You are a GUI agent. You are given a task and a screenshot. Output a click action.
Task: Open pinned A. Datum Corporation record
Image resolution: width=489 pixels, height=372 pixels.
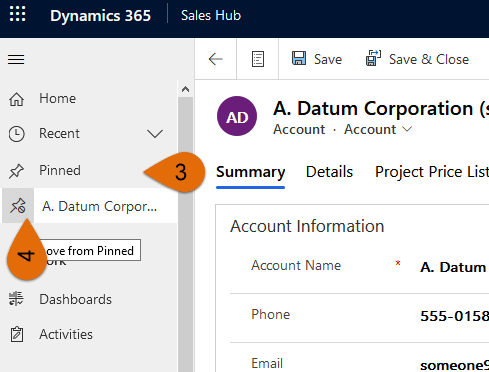(x=99, y=206)
